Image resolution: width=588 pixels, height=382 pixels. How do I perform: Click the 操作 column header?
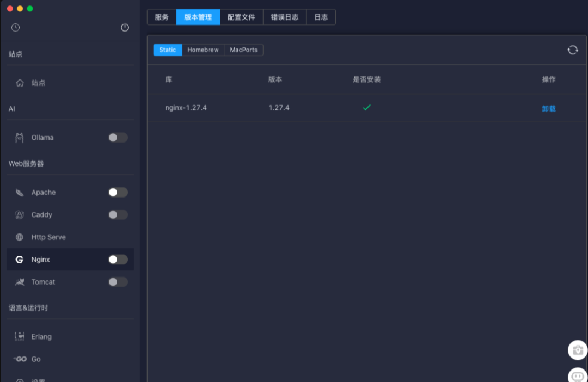pos(549,79)
